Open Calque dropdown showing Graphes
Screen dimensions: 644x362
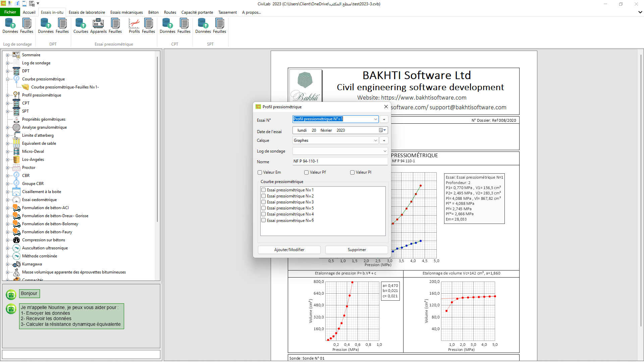375,140
